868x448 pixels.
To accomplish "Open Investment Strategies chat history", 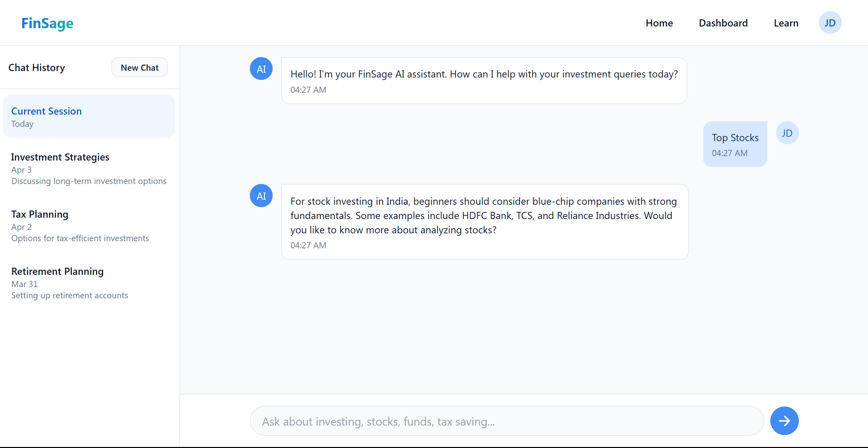I will tap(89, 169).
